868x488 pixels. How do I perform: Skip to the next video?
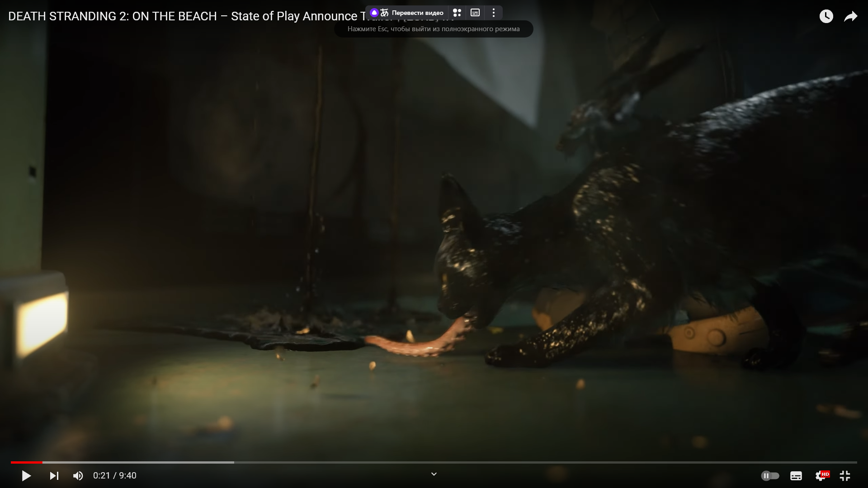[54, 476]
